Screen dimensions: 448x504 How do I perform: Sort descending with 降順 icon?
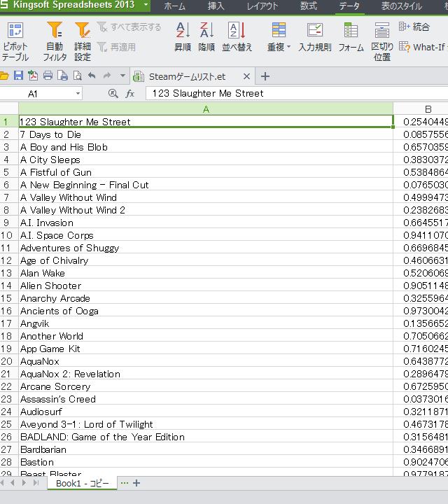pos(206,37)
